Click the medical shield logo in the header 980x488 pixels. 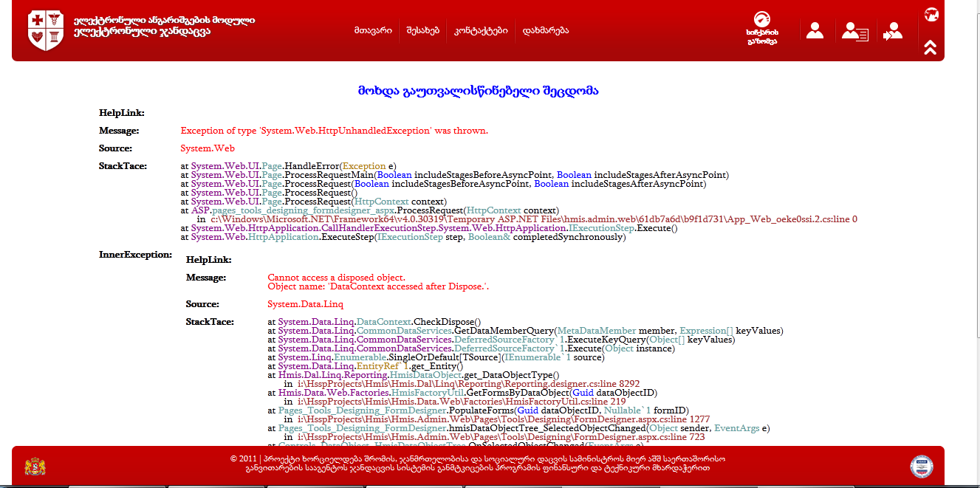[46, 30]
